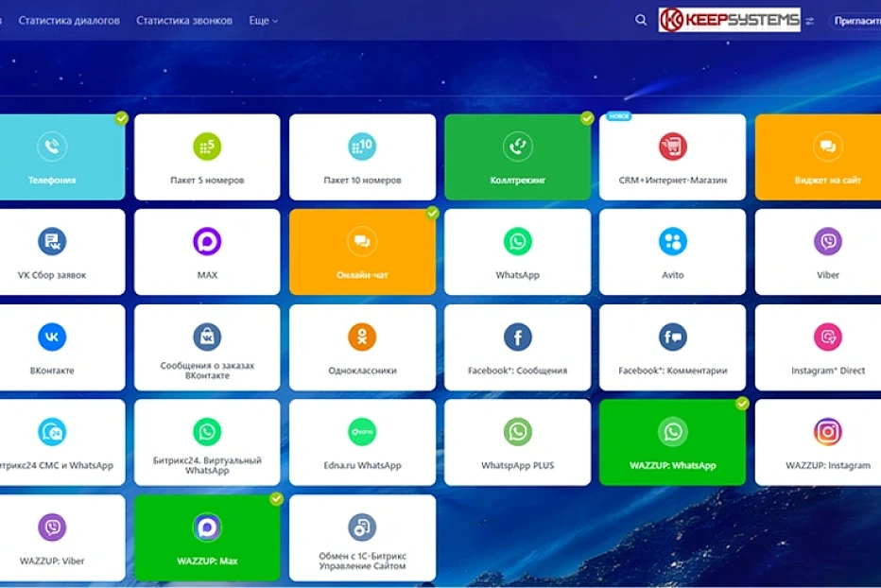Image resolution: width=881 pixels, height=588 pixels.
Task: Select the MAX messenger icon
Action: click(x=207, y=242)
